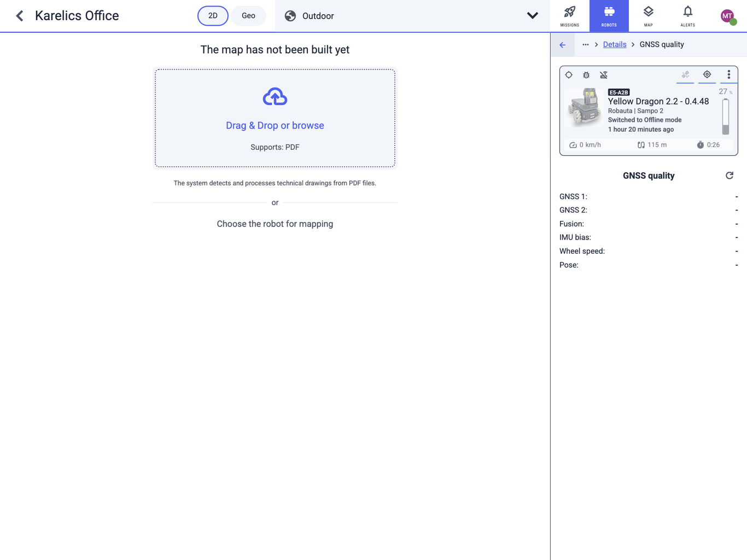Go back with the blue left arrow
Viewport: 747px width, 560px height.
point(563,45)
